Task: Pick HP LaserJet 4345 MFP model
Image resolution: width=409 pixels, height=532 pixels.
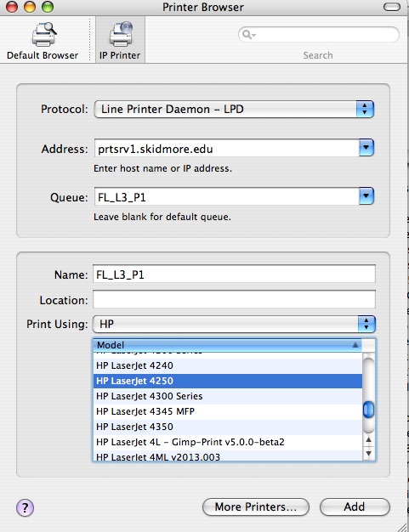Action: coord(227,411)
